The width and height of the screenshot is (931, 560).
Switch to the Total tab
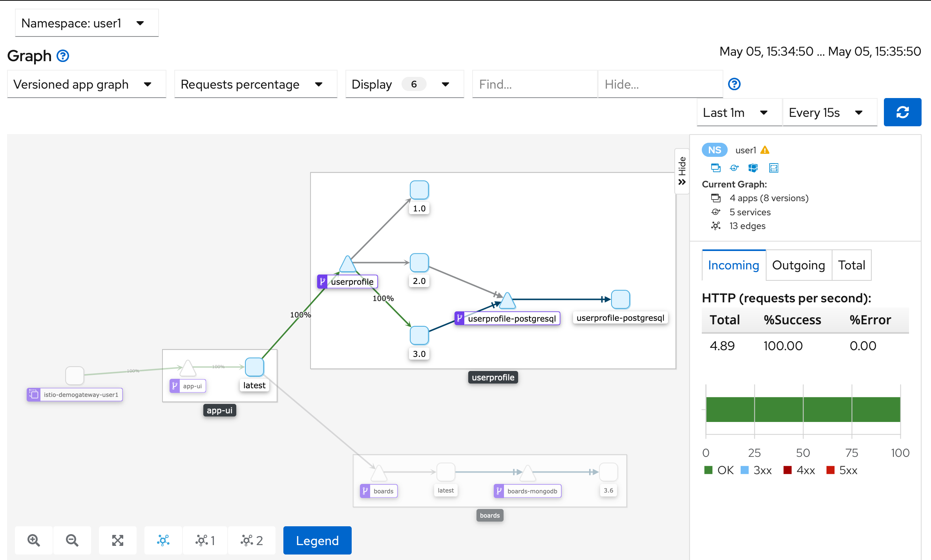pyautogui.click(x=852, y=265)
